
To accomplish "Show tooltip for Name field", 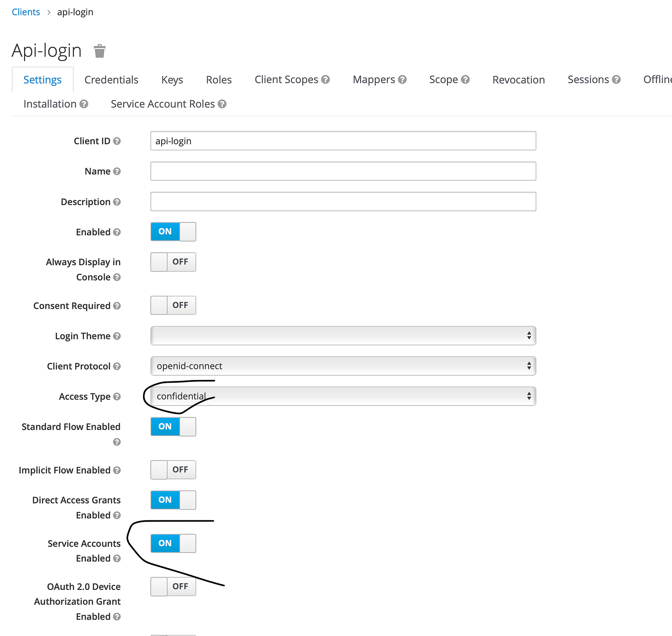I will [x=117, y=171].
